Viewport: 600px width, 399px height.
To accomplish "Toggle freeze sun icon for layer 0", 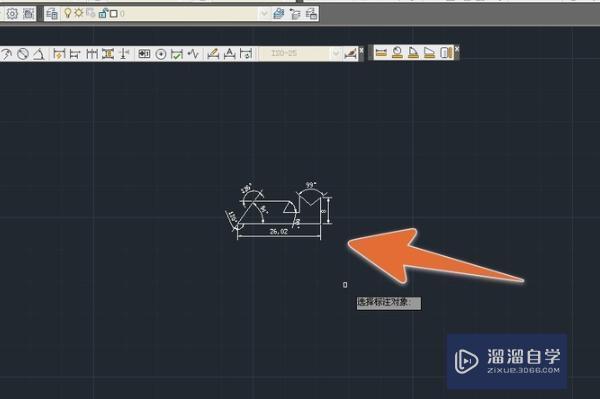I will 78,13.
